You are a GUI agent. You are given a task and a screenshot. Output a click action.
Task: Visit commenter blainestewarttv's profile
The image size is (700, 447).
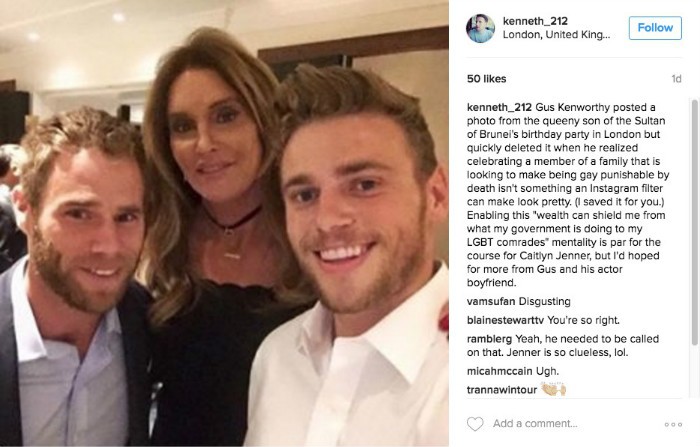[505, 320]
